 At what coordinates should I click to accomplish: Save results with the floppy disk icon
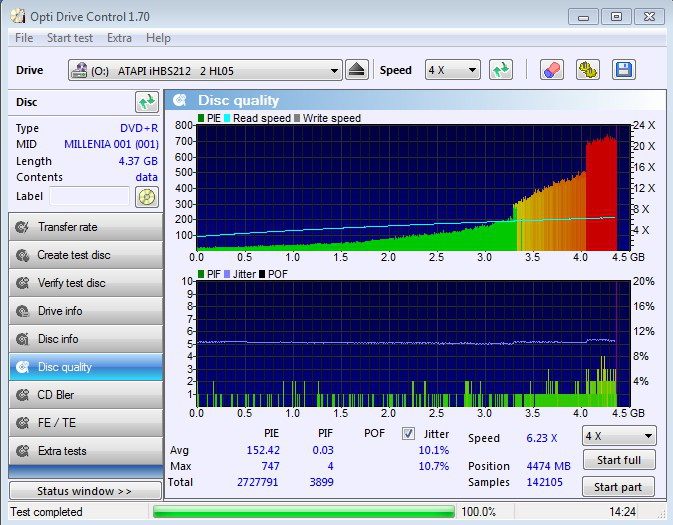coord(624,70)
